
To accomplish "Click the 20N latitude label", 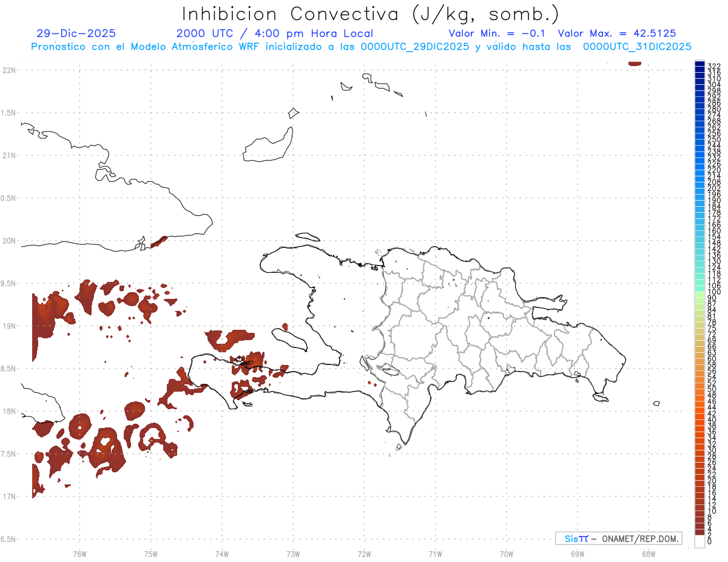I will (x=9, y=241).
